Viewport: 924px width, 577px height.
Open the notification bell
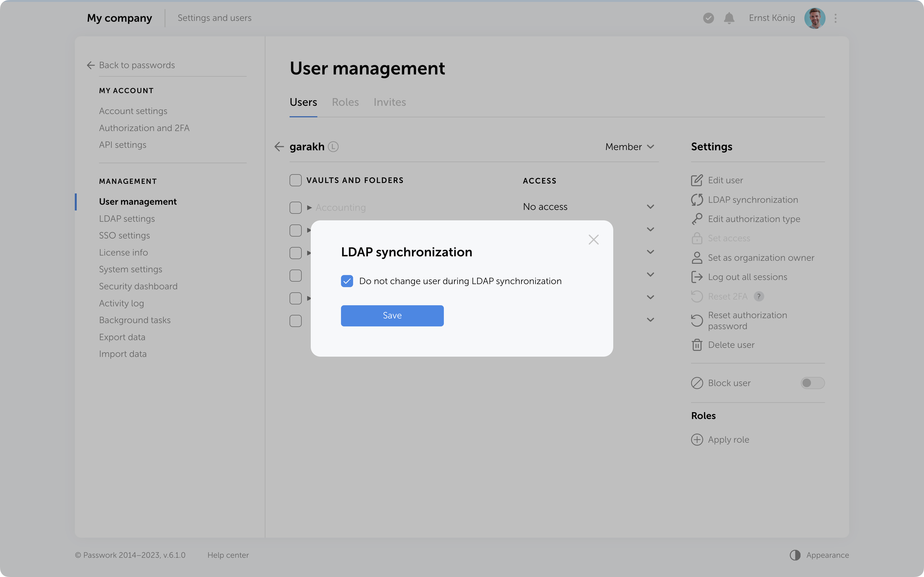pyautogui.click(x=729, y=18)
